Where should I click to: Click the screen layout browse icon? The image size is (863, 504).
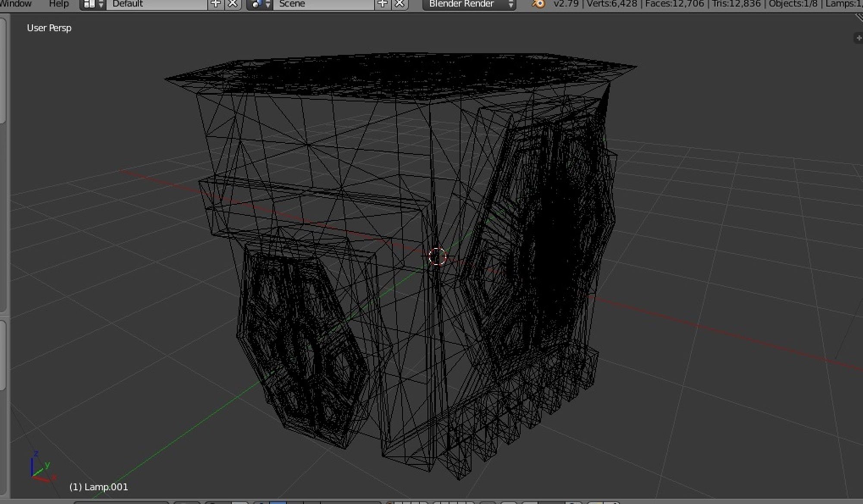pos(93,4)
